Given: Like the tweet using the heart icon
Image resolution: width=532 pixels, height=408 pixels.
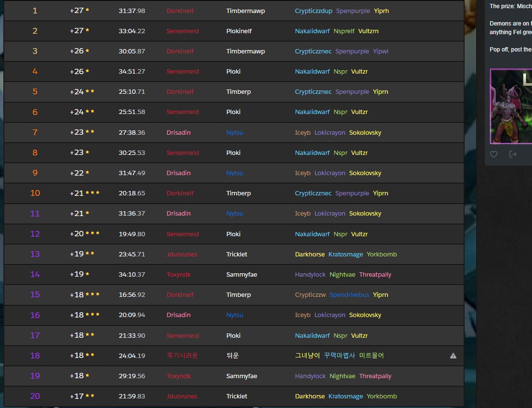Looking at the screenshot, I should point(493,154).
